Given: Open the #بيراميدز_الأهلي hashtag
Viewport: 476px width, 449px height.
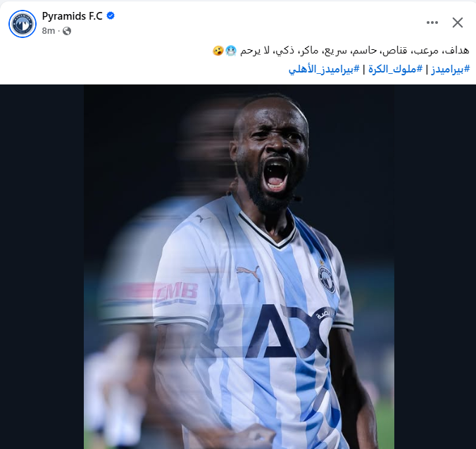Looking at the screenshot, I should [324, 69].
